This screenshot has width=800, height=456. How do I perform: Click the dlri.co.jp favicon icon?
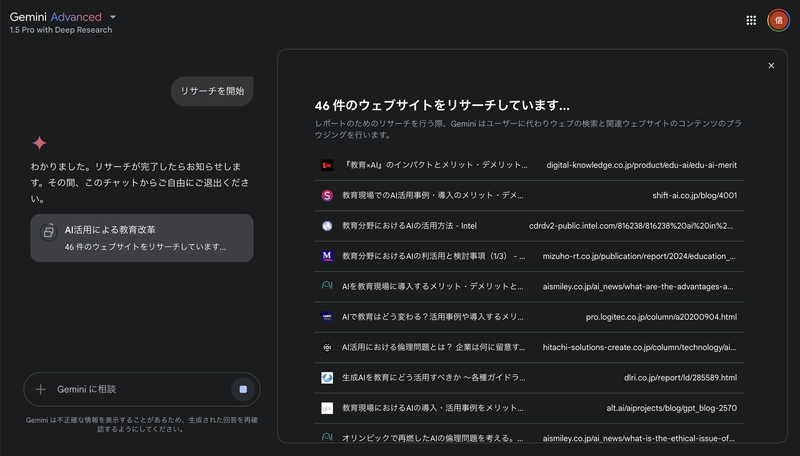pos(327,378)
